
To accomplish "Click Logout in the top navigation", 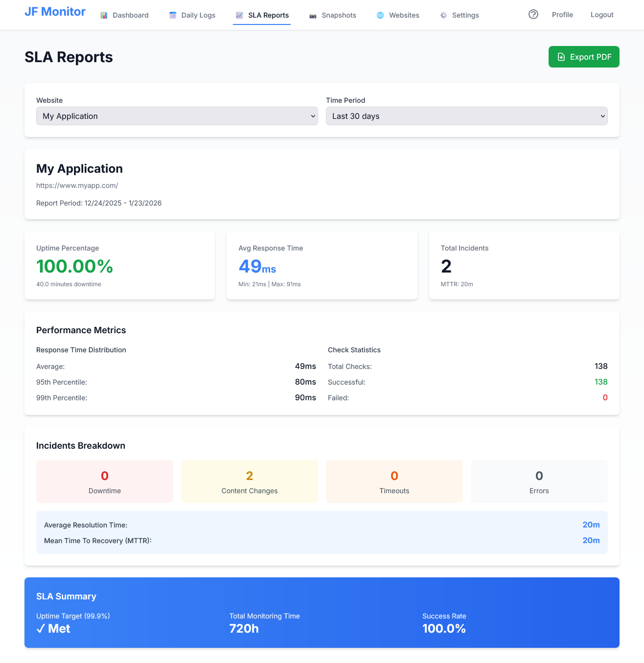I will (x=601, y=15).
